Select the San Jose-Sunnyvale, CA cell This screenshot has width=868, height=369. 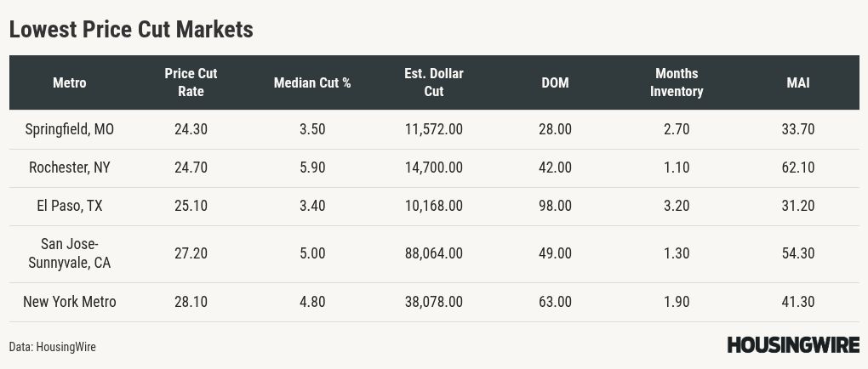pos(70,253)
